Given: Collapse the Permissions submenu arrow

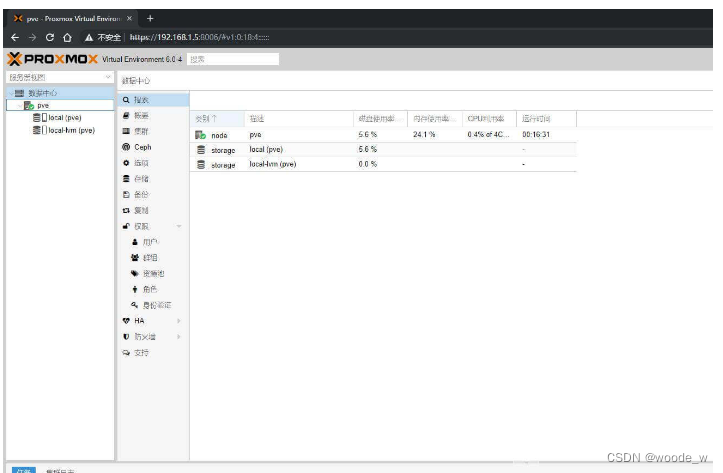Looking at the screenshot, I should (x=179, y=226).
